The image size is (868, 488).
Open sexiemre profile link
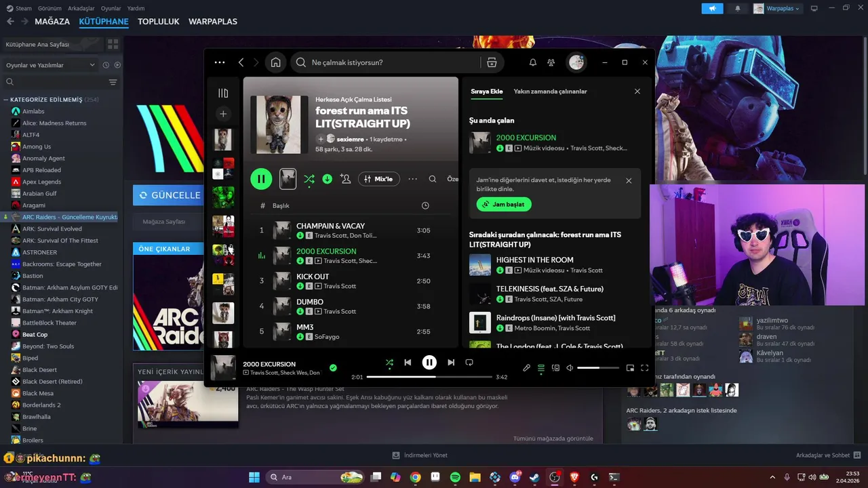coord(351,139)
